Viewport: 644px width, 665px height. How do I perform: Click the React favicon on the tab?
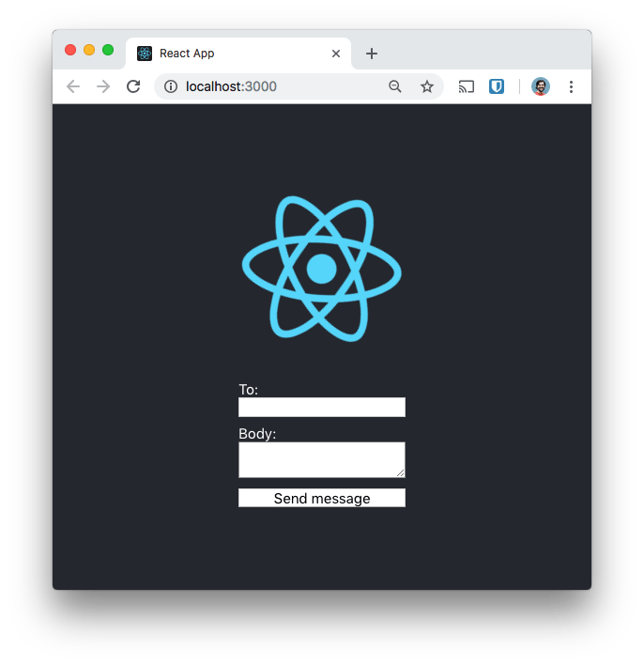[145, 54]
